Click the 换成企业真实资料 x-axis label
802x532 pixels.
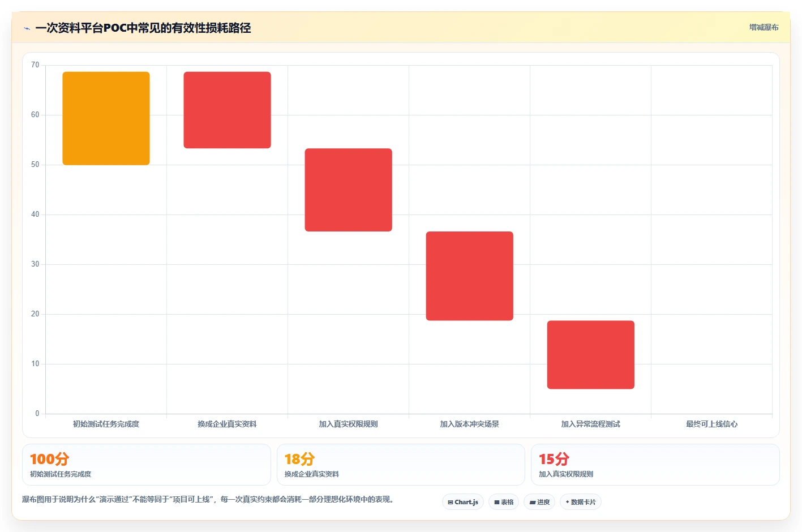click(227, 424)
